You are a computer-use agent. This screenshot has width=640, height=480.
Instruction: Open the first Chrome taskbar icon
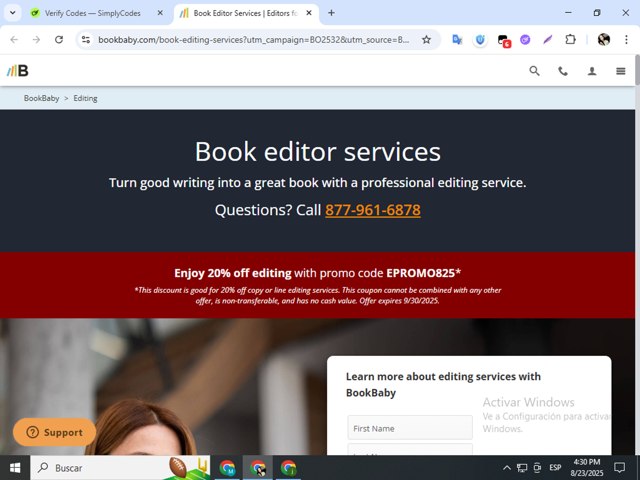[x=227, y=468]
